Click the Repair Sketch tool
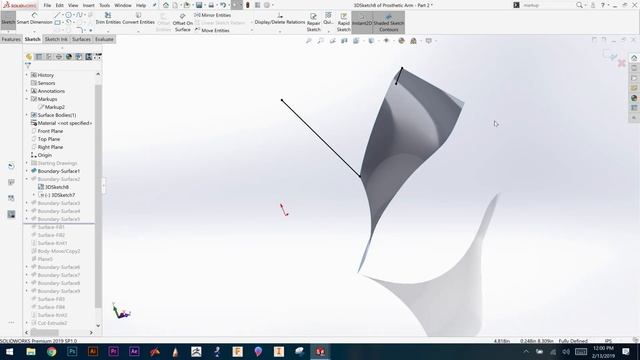Screen dimensions: 640x360 313,22
